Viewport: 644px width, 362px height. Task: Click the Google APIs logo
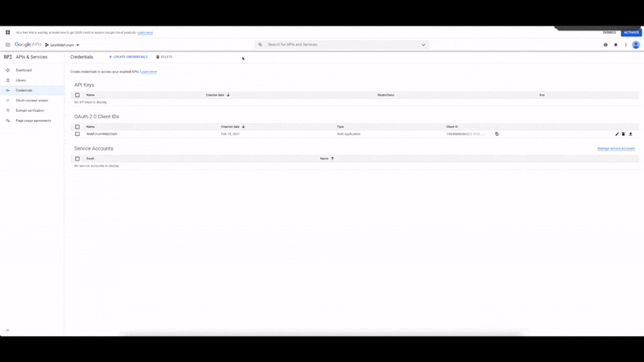28,45
